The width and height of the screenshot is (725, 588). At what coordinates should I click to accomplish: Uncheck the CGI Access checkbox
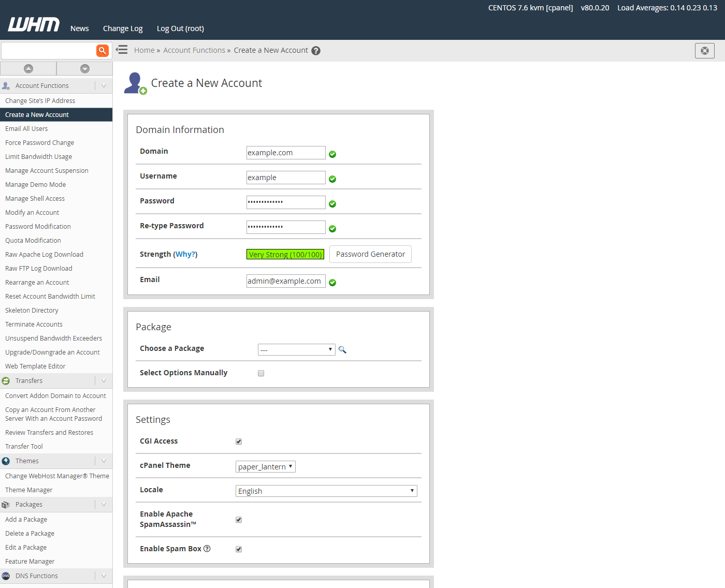239,442
